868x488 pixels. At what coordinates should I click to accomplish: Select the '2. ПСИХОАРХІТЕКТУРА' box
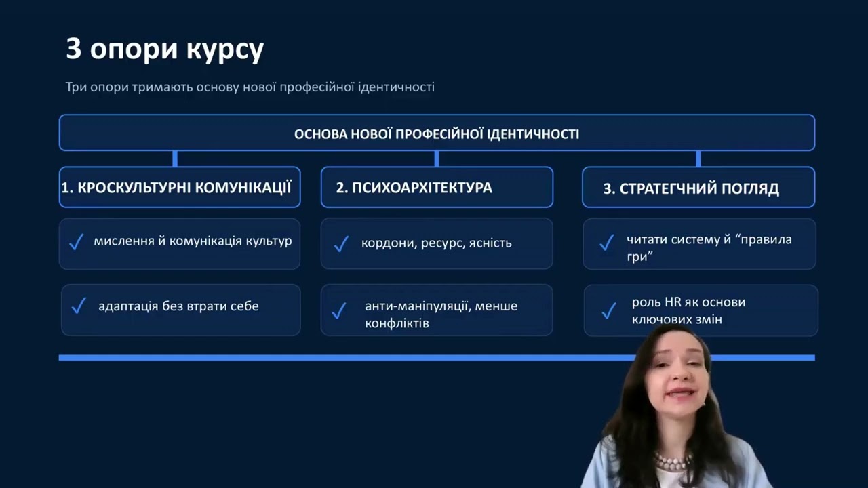click(437, 187)
